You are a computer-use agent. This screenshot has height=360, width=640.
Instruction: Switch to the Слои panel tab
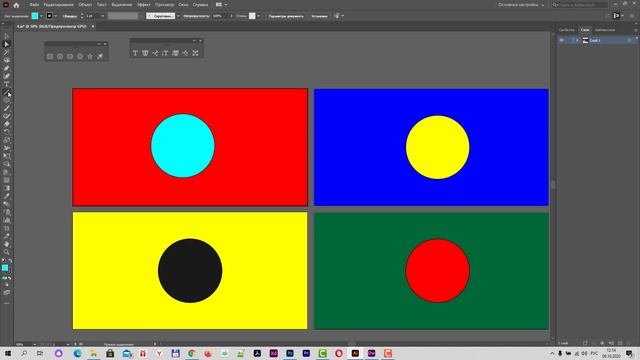tap(585, 30)
